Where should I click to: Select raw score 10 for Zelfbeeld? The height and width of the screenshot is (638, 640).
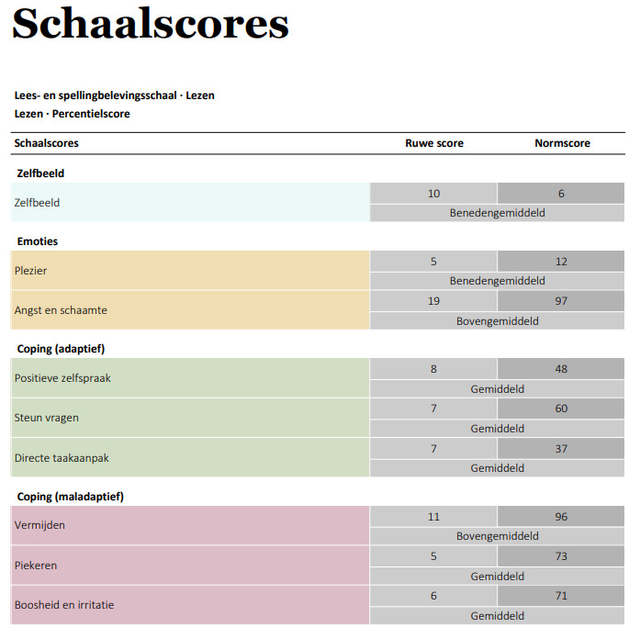pos(433,193)
